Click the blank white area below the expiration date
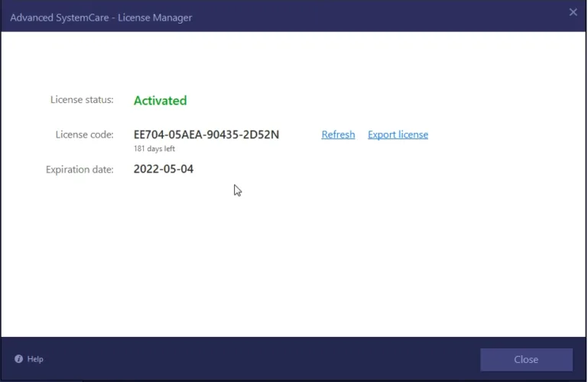The width and height of the screenshot is (588, 382). pos(306,260)
